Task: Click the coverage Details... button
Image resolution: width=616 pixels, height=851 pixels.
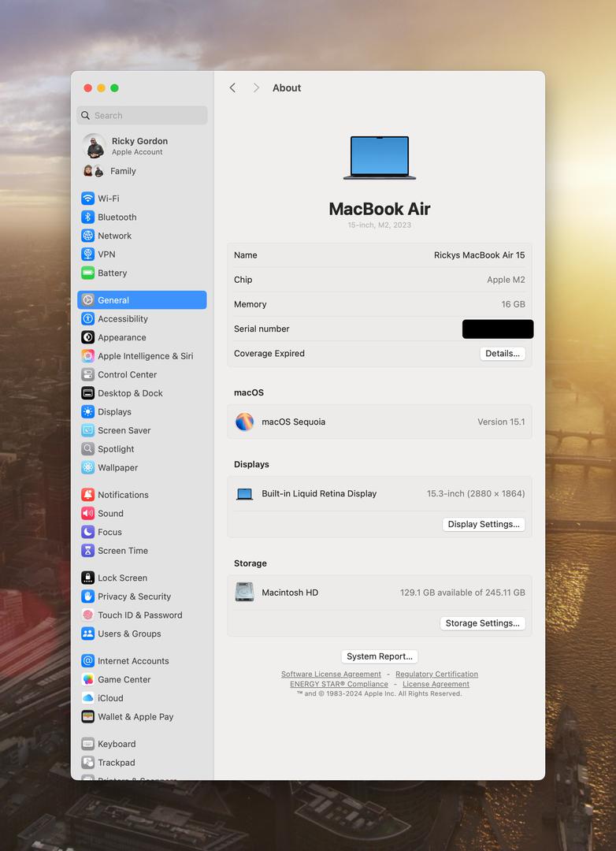Action: pos(503,353)
